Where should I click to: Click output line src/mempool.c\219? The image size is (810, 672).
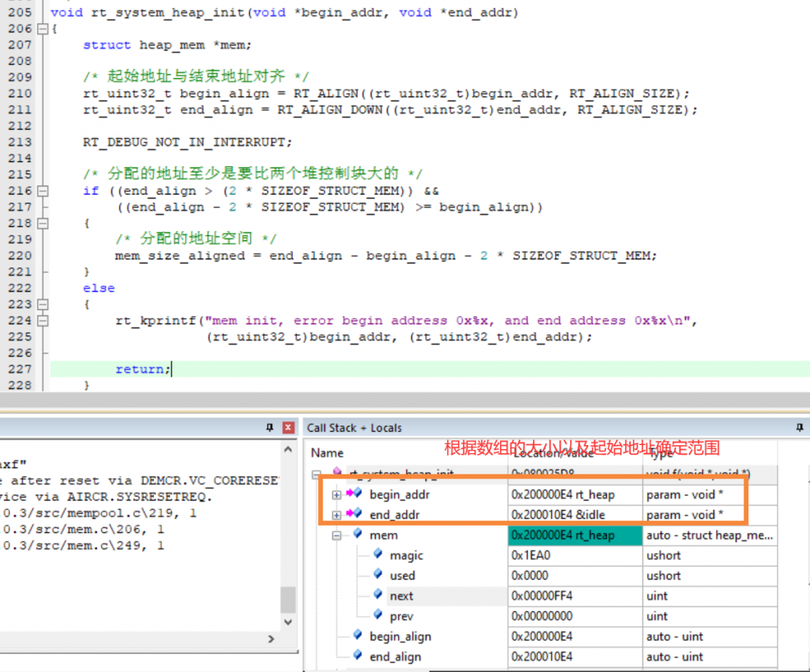(x=100, y=513)
